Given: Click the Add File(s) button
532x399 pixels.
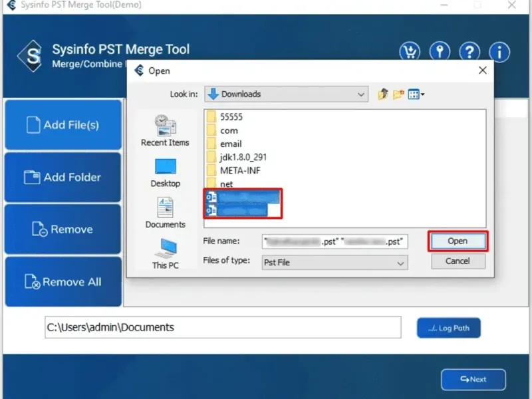Looking at the screenshot, I should coord(63,125).
